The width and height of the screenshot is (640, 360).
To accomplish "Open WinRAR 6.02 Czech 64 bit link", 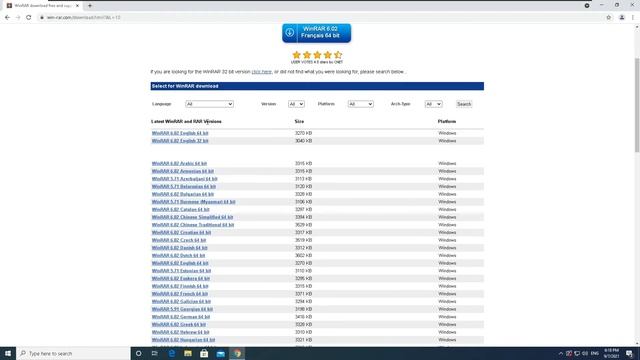I will tap(179, 240).
